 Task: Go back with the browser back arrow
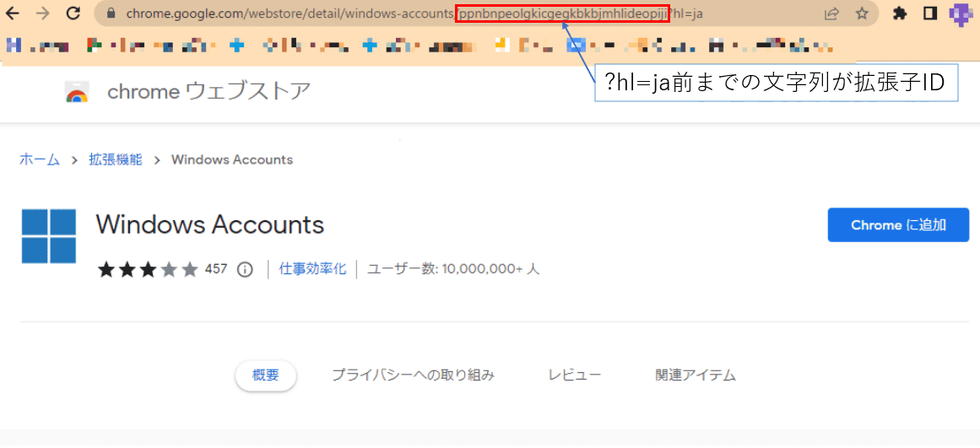click(x=13, y=13)
